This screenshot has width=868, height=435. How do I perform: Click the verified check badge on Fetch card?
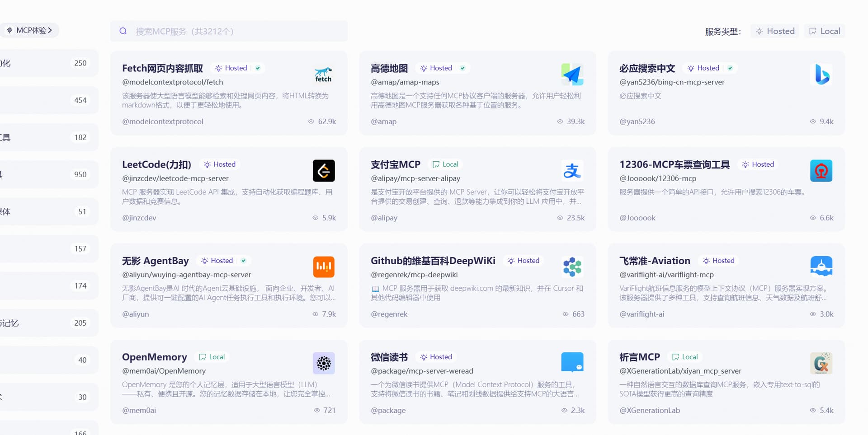pos(258,68)
